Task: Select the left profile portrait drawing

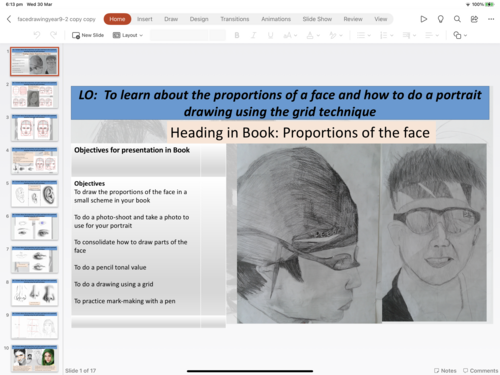Action: point(309,233)
